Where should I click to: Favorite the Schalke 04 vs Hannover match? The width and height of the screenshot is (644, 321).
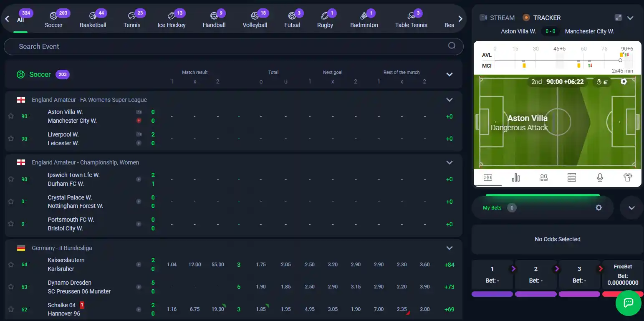tap(11, 309)
